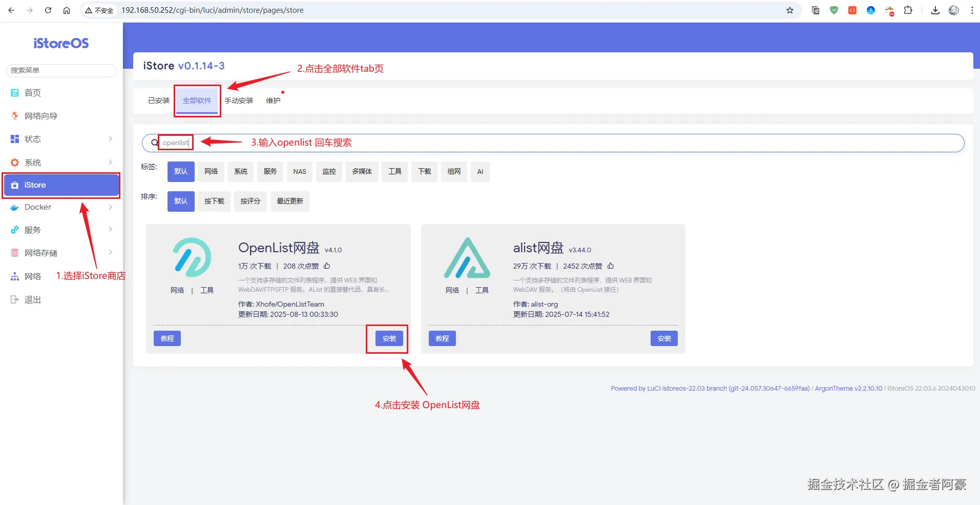The image size is (980, 505).
Task: Bookmark this page with the star icon
Action: (x=790, y=10)
